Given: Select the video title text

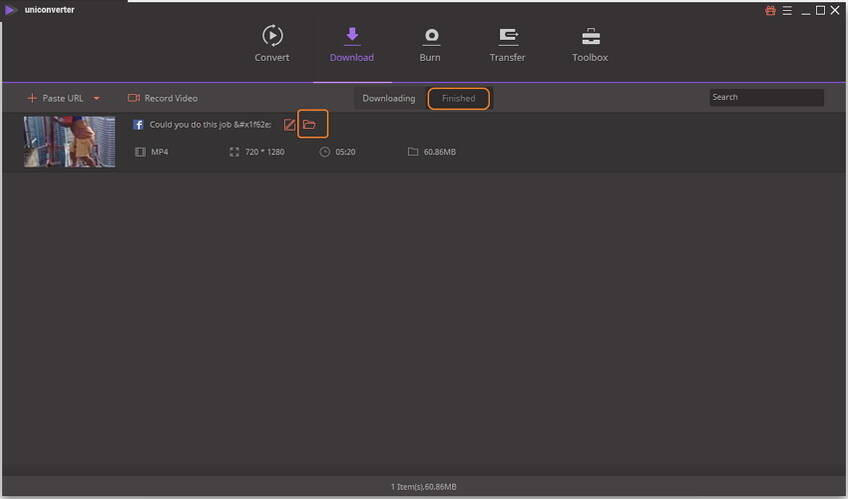Looking at the screenshot, I should pos(210,124).
